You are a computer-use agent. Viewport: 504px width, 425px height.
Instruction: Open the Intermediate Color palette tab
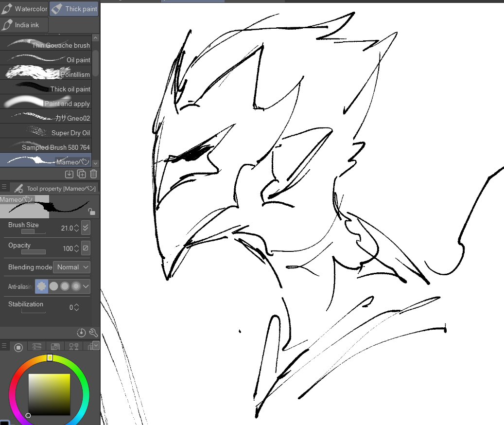click(74, 347)
